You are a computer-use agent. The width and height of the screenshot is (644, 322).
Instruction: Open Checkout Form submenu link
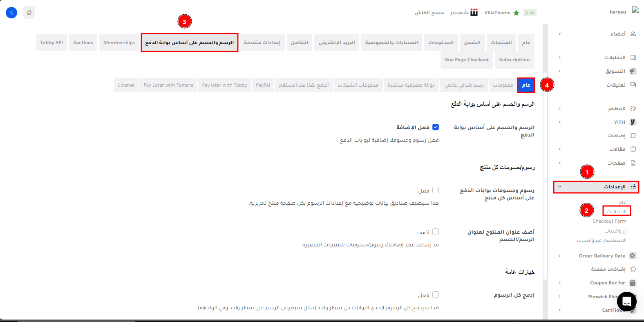click(609, 221)
